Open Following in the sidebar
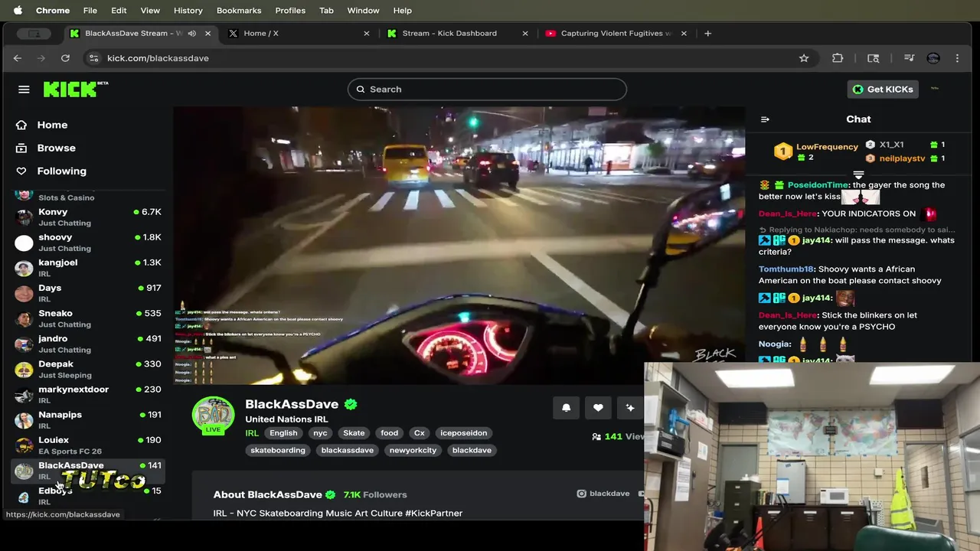The height and width of the screenshot is (551, 980). [51, 171]
